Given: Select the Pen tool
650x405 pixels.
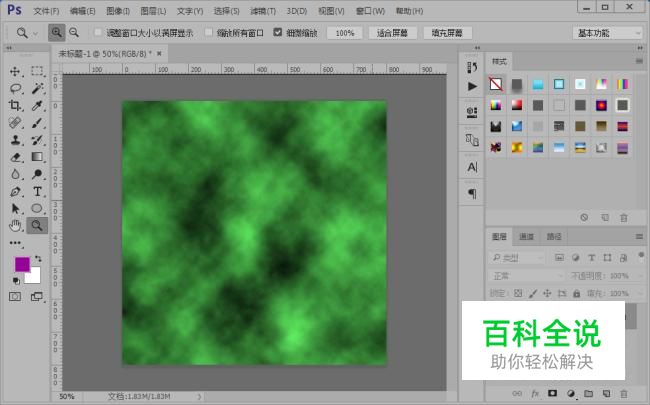Looking at the screenshot, I should [15, 192].
